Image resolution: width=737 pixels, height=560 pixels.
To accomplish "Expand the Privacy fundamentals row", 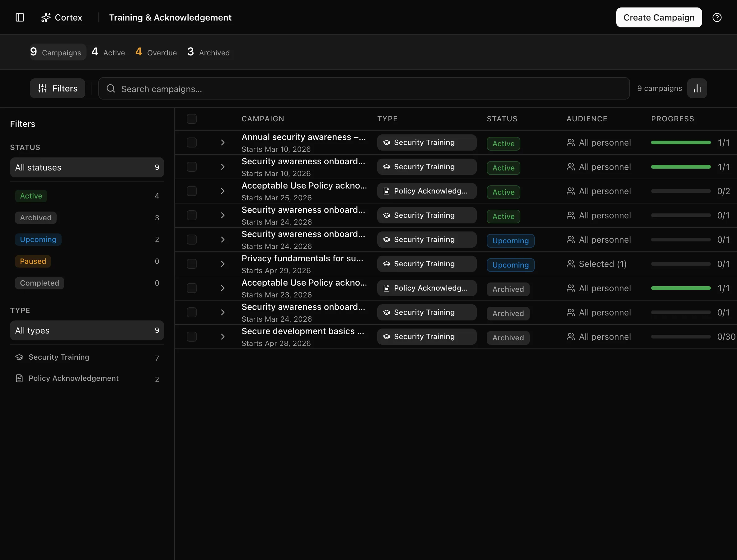I will [x=223, y=264].
